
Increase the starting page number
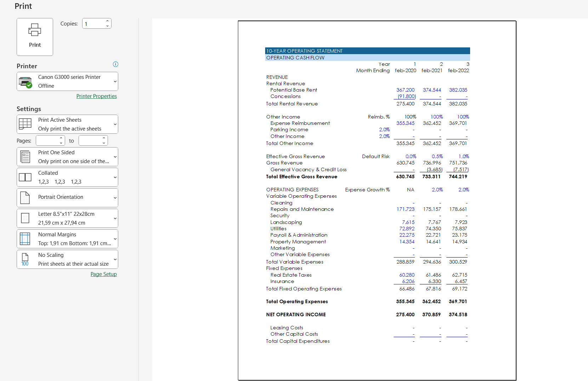click(61, 138)
